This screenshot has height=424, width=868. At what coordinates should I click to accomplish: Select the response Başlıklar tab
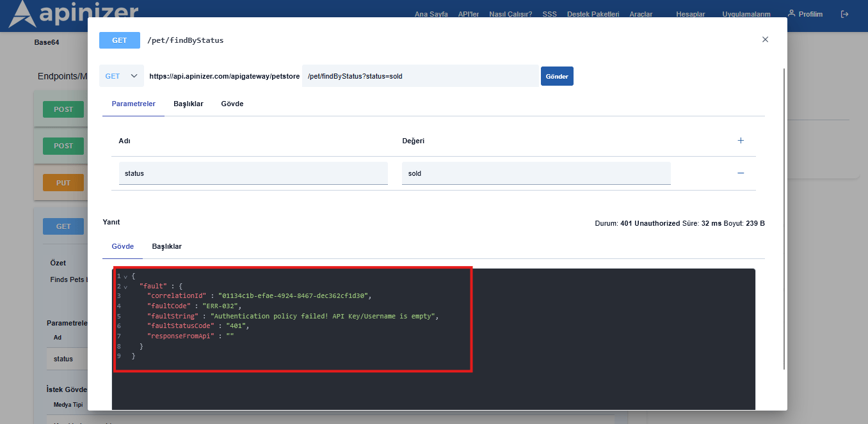(166, 246)
